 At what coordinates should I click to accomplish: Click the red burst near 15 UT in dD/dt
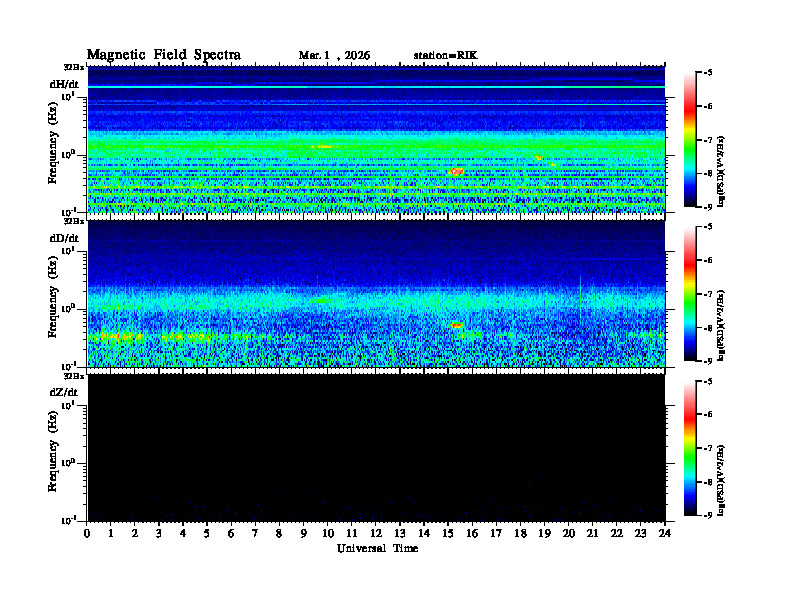(457, 325)
